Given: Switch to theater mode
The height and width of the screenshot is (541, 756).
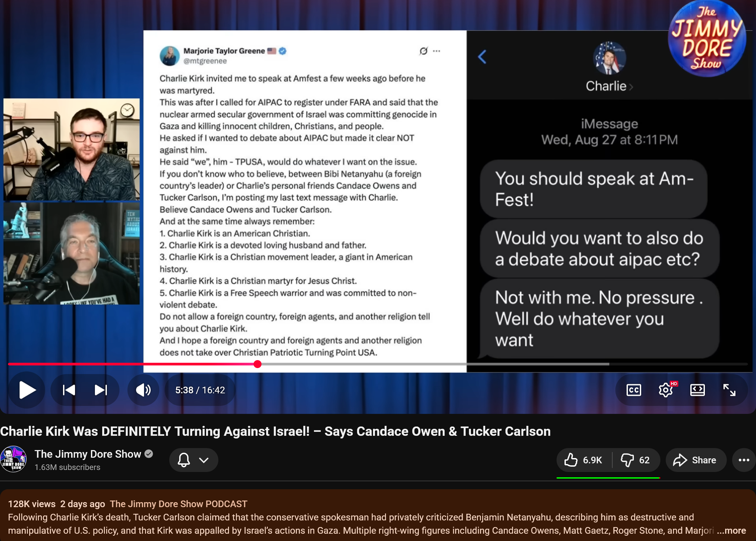Looking at the screenshot, I should pyautogui.click(x=697, y=390).
